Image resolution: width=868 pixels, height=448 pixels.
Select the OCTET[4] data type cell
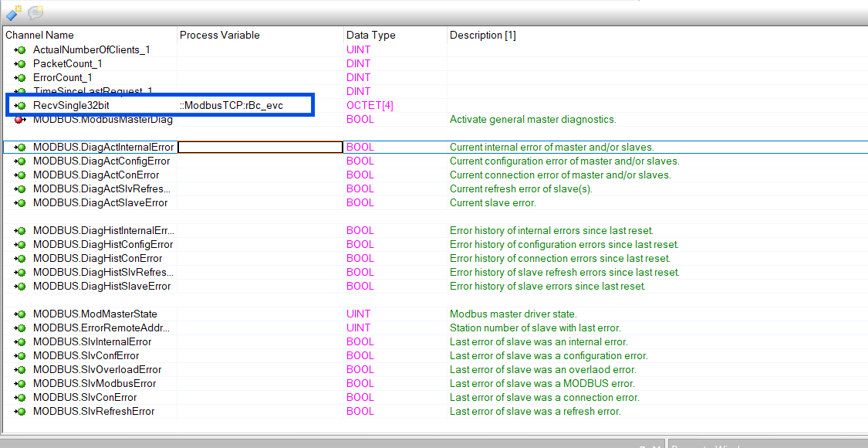click(x=370, y=105)
